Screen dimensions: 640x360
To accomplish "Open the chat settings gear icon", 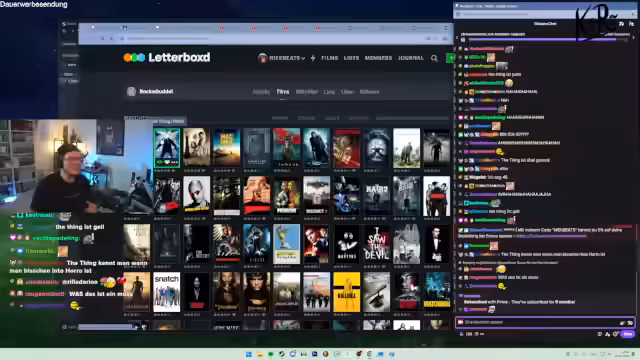I will click(616, 334).
